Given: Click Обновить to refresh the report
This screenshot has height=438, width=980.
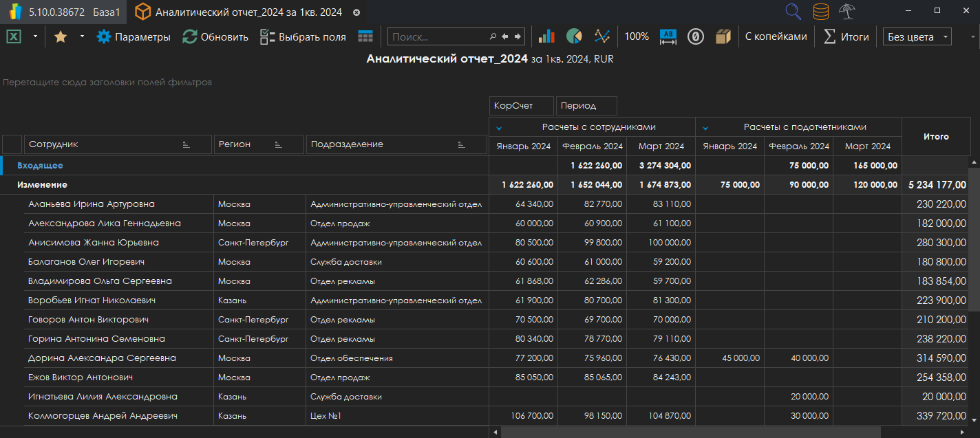Looking at the screenshot, I should (x=215, y=36).
